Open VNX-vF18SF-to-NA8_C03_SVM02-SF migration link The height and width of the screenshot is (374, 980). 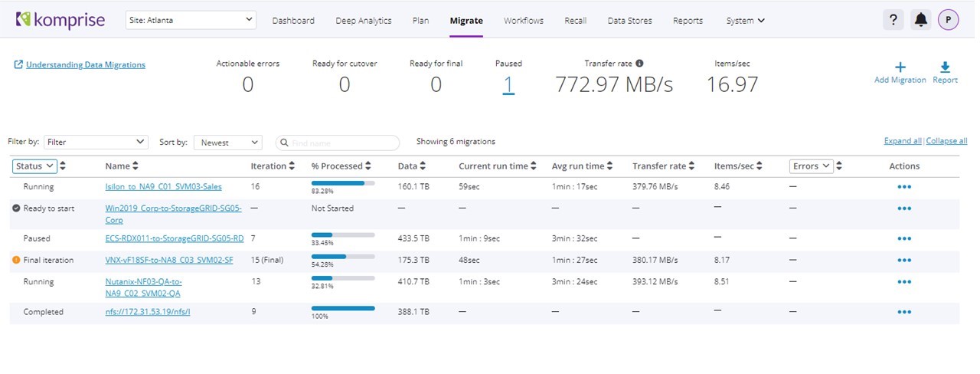point(169,260)
